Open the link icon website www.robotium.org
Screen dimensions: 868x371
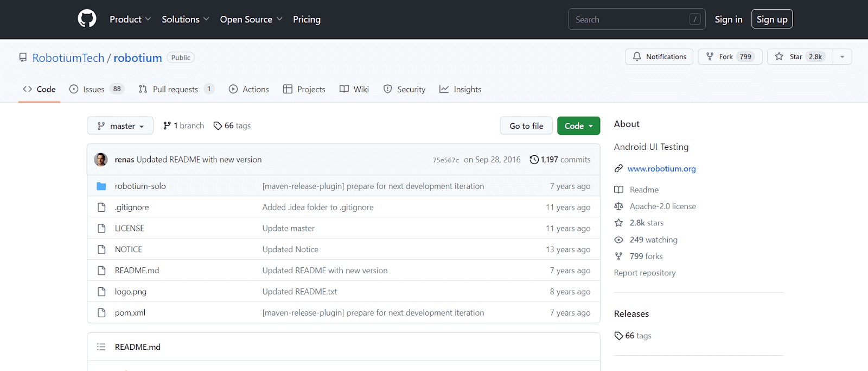[x=661, y=169]
